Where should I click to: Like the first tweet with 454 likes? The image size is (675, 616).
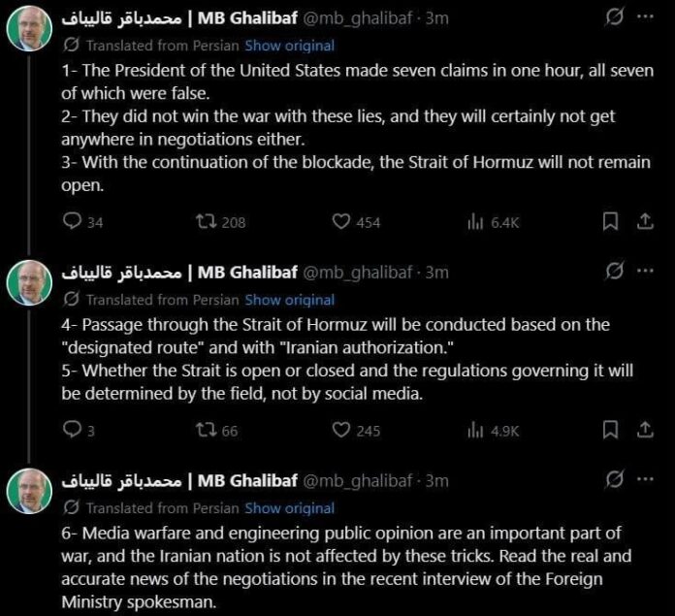[x=340, y=222]
